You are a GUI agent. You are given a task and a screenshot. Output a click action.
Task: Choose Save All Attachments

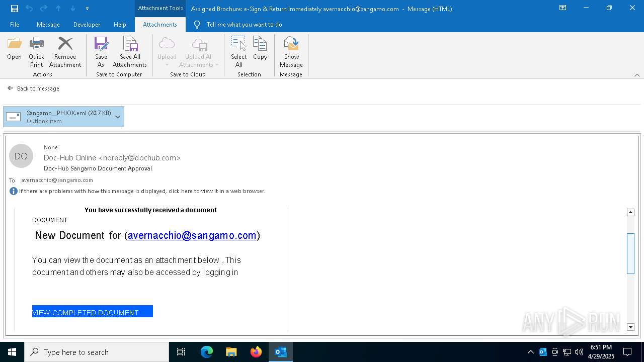(130, 52)
